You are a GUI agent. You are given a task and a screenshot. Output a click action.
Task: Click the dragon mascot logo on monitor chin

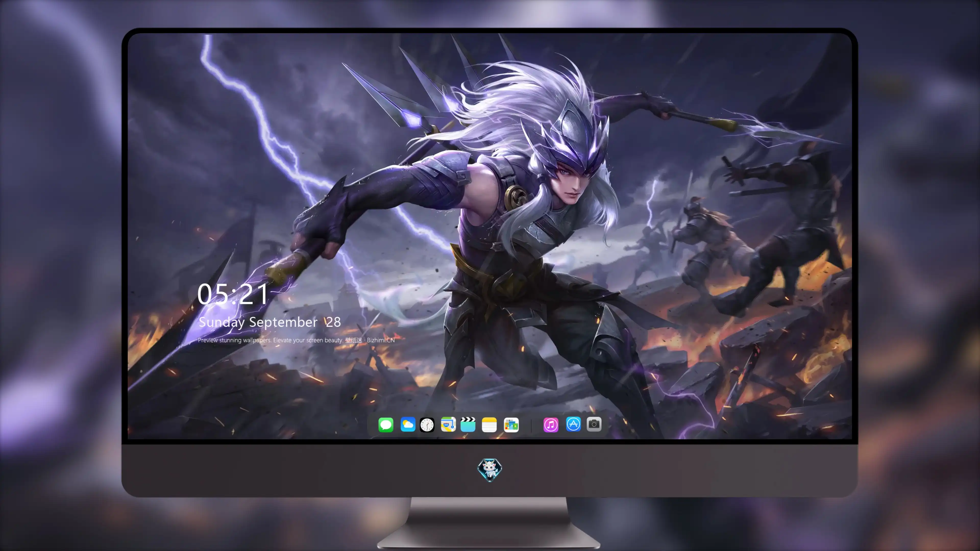point(490,469)
